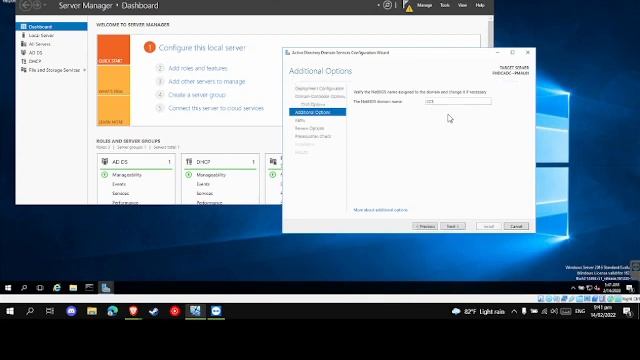This screenshot has width=640, height=360.
Task: Click green status icon in AD DS tile
Action: 104,175
